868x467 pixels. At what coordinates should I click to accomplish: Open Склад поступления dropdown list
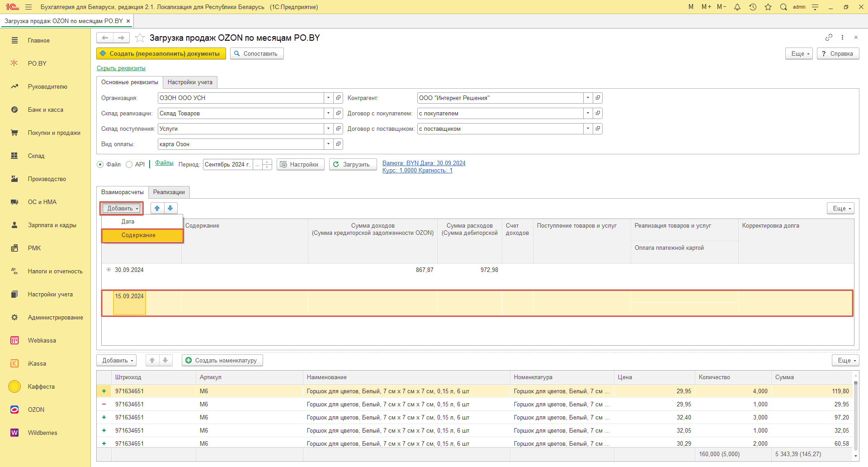328,129
